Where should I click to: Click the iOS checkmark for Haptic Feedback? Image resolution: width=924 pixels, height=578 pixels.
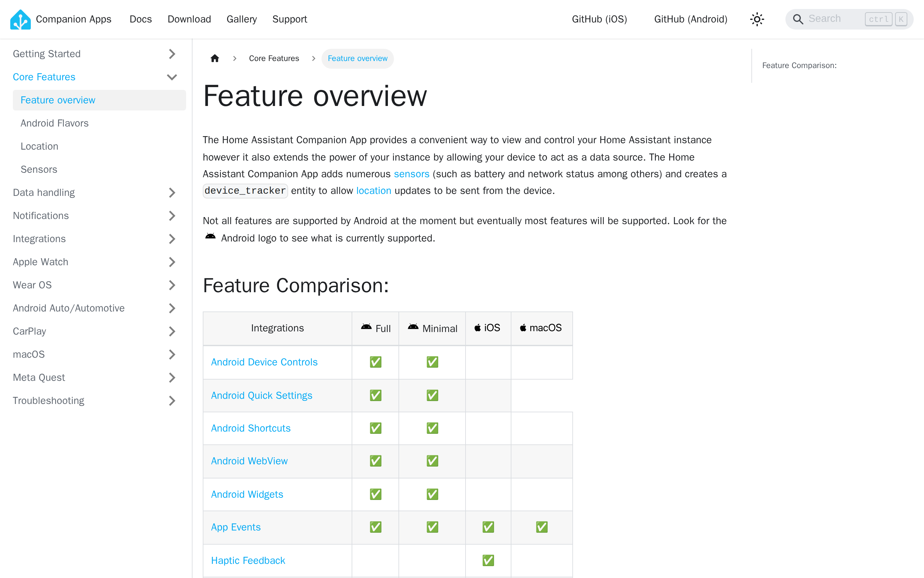click(488, 560)
